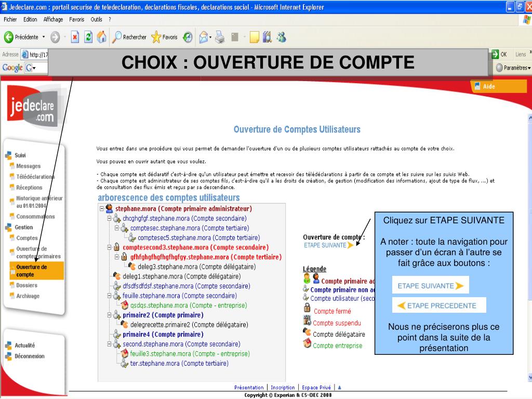Open Rechercher search in the toolbar

coord(129,37)
